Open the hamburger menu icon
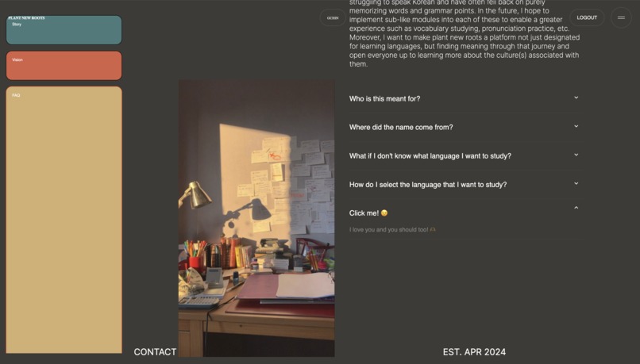Viewport: 640px width, 364px height. coord(621,17)
